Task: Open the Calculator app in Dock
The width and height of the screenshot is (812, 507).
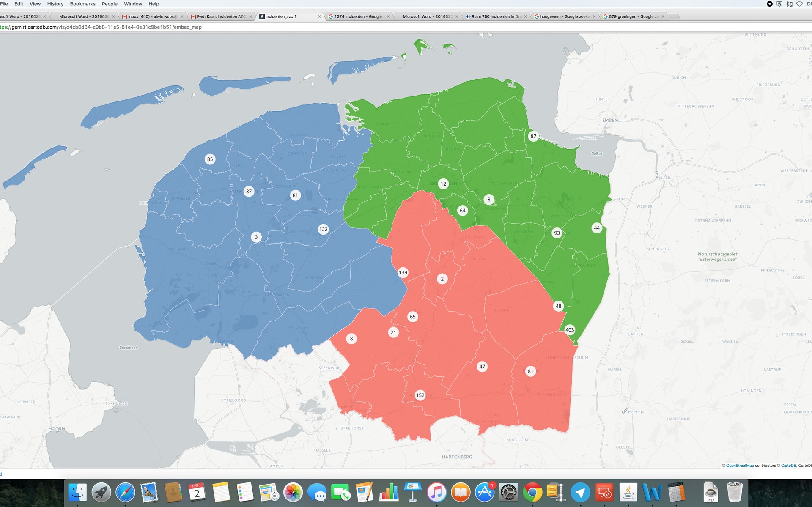Action: pos(676,492)
